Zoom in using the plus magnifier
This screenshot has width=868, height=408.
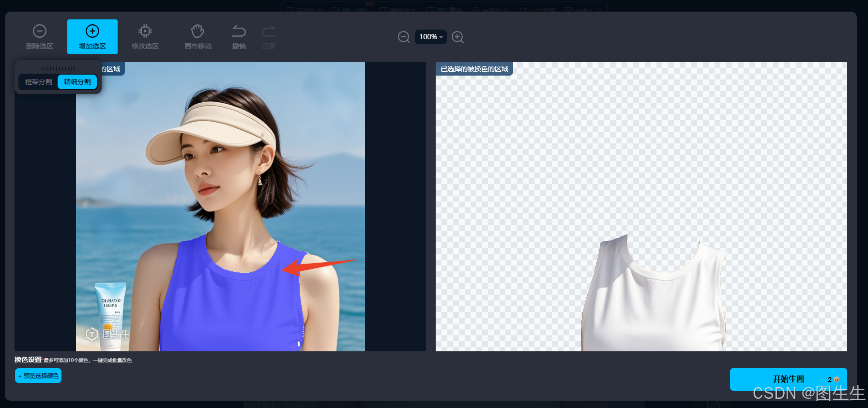coord(457,37)
